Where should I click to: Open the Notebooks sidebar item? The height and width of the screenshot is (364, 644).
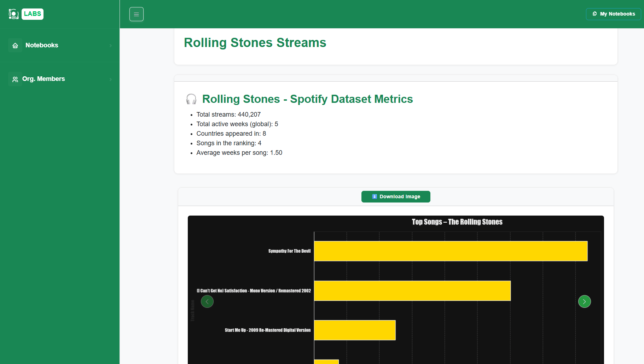pos(60,45)
